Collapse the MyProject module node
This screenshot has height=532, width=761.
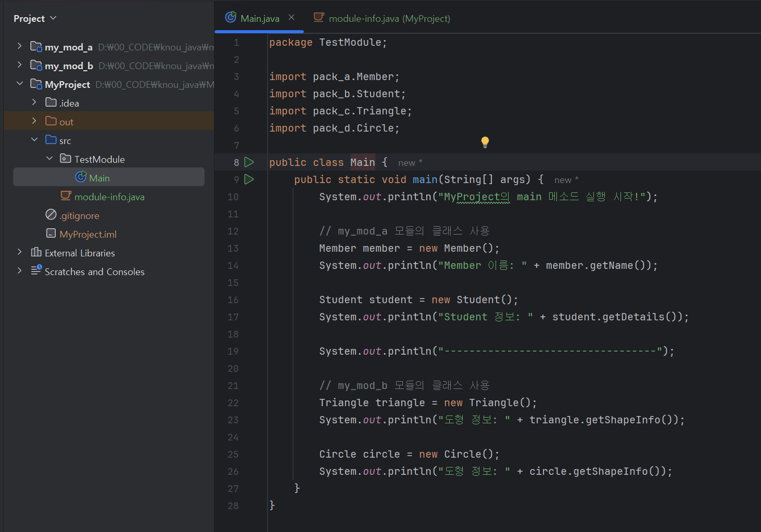point(20,84)
